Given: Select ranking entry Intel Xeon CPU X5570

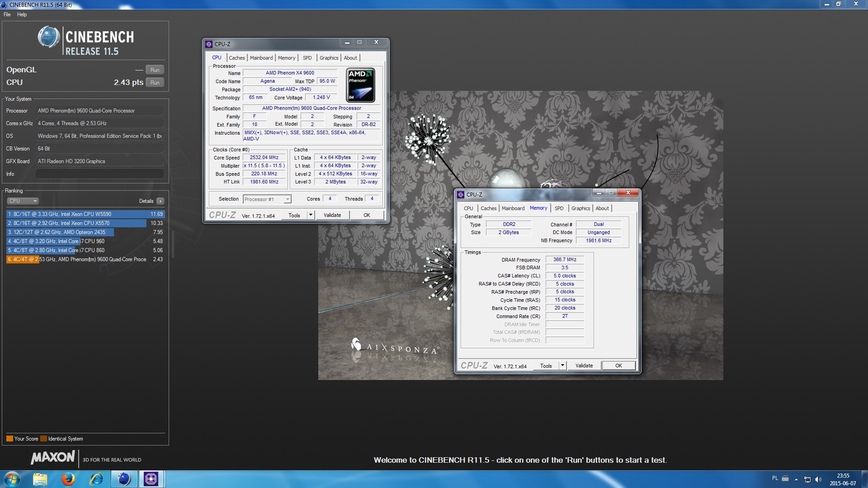Looking at the screenshot, I should (85, 223).
